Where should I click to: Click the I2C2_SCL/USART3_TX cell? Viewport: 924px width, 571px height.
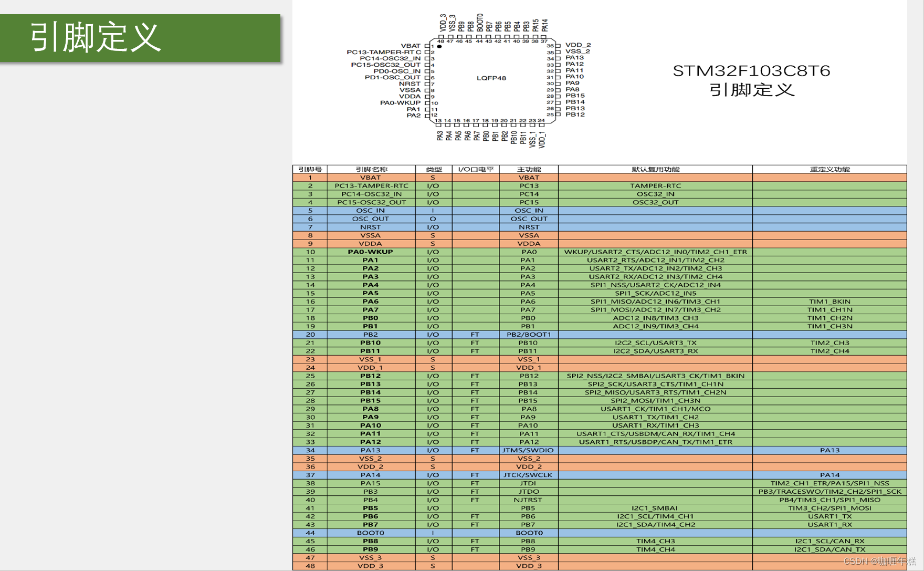click(x=655, y=342)
